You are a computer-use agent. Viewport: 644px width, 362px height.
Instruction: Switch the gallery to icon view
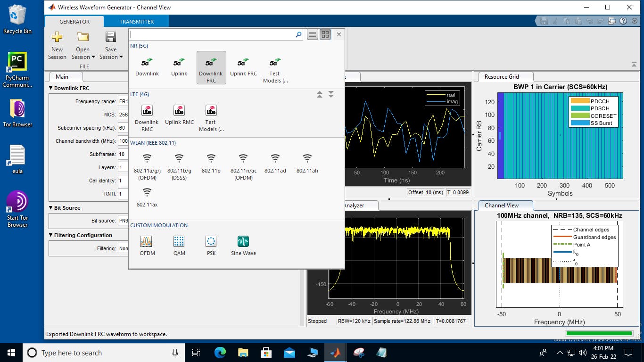(325, 34)
